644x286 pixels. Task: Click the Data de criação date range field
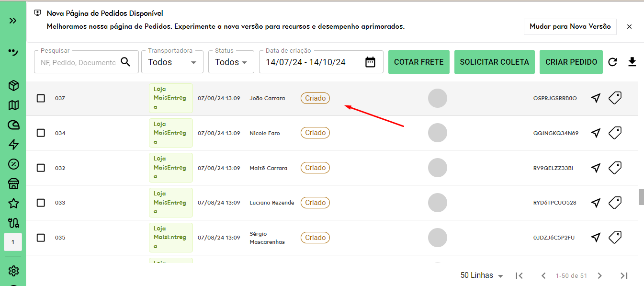coord(321,62)
